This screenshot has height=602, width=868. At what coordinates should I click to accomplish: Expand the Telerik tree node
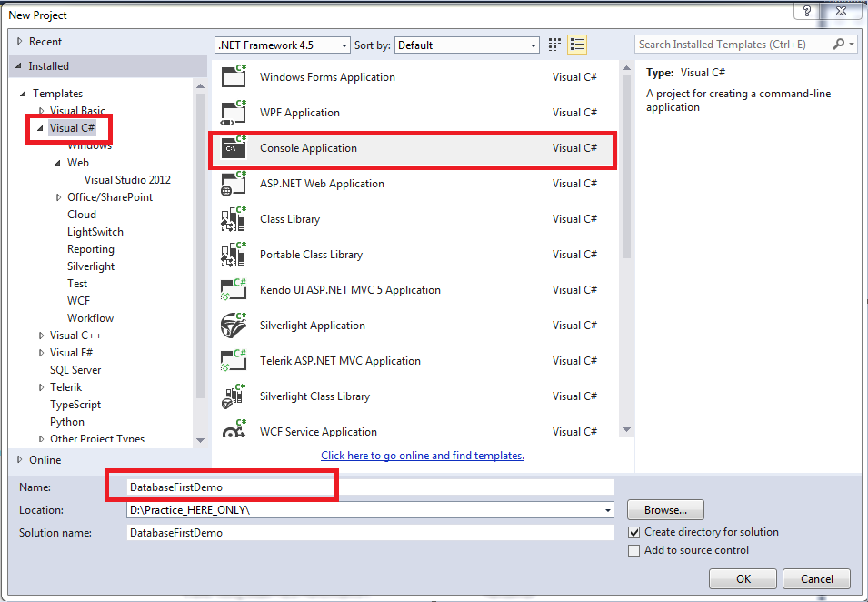(x=41, y=387)
